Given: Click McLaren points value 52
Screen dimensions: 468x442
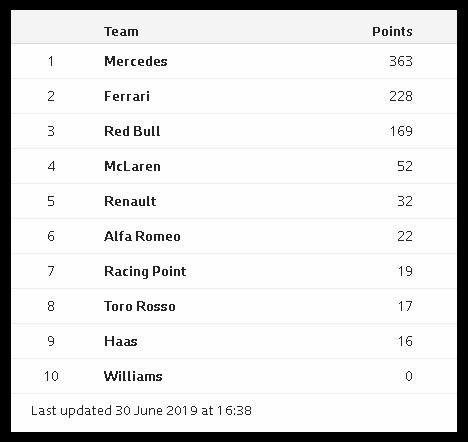Looking at the screenshot, I should pyautogui.click(x=405, y=166).
